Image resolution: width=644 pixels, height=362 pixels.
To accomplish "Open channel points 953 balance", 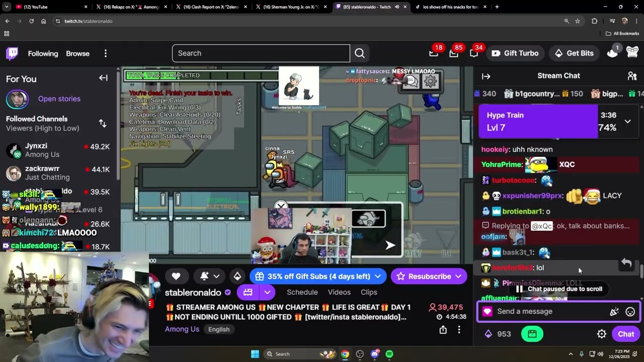I will (x=497, y=334).
